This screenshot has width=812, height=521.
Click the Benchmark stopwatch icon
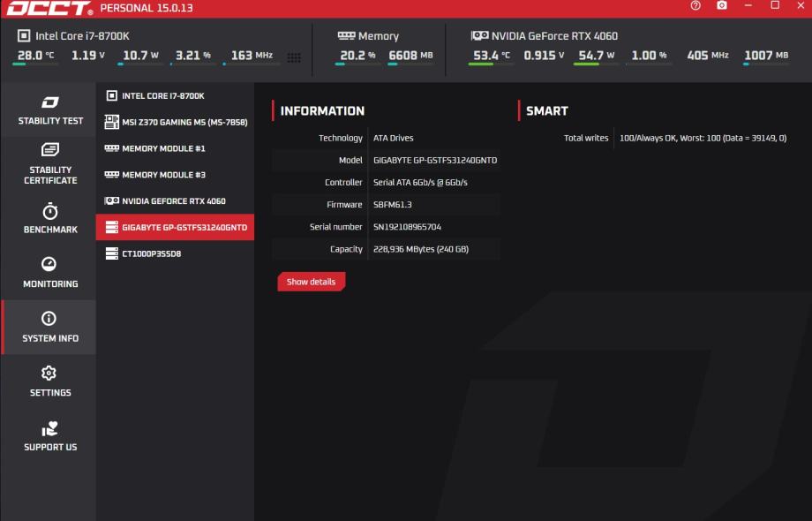[x=49, y=211]
